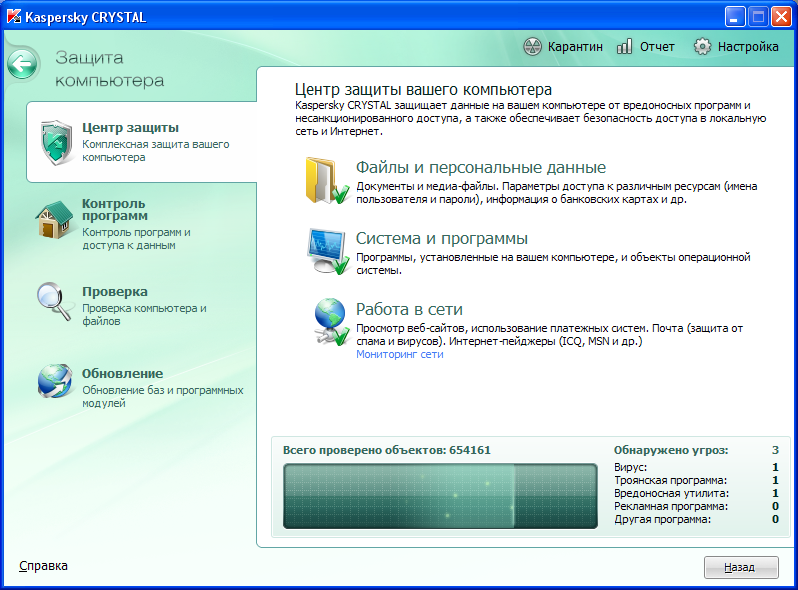This screenshot has height=590, width=798.
Task: Click the globe icon for network activity
Action: point(331,322)
